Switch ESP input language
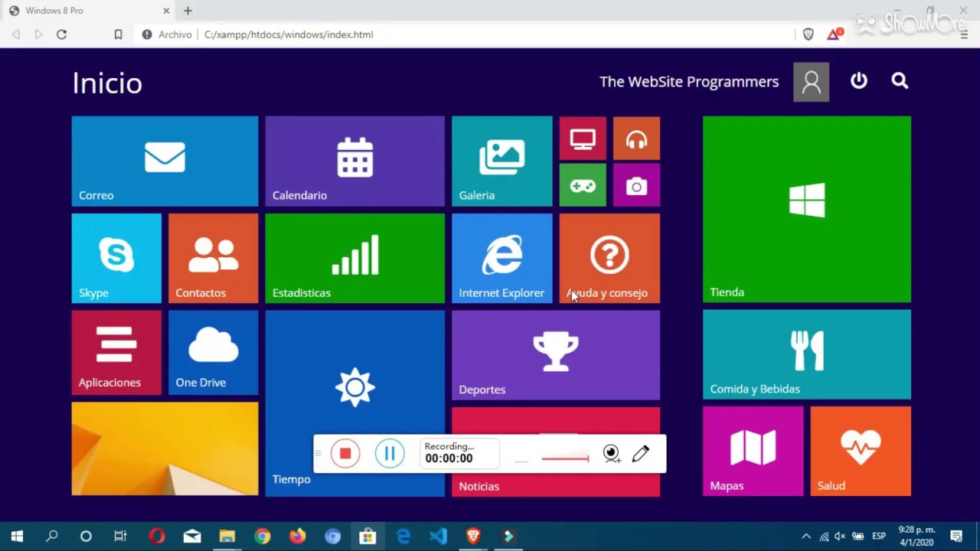 pos(879,536)
